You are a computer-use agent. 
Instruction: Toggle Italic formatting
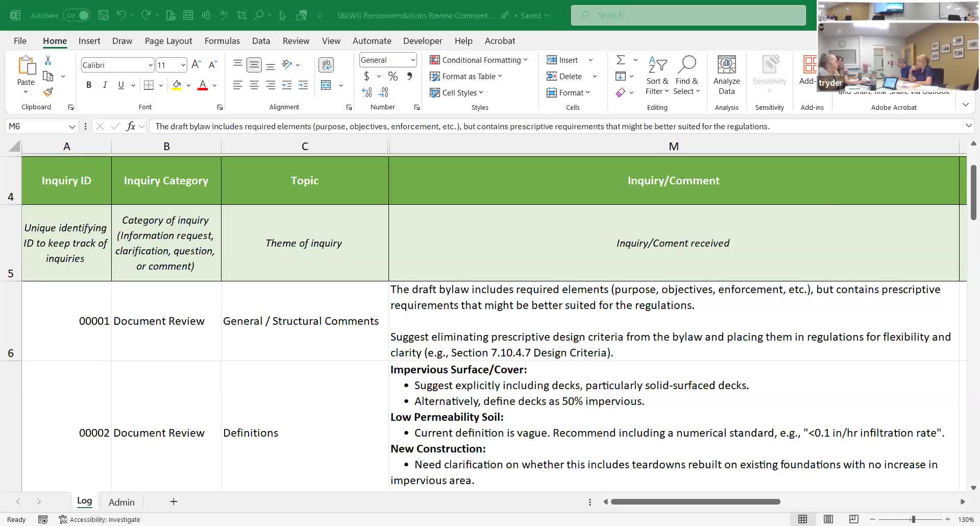pyautogui.click(x=105, y=85)
